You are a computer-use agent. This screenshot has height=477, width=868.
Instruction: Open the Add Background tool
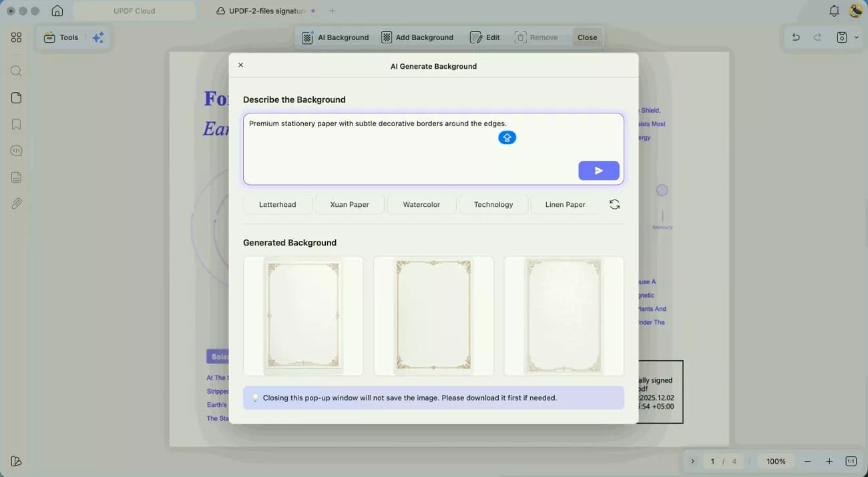tap(417, 37)
